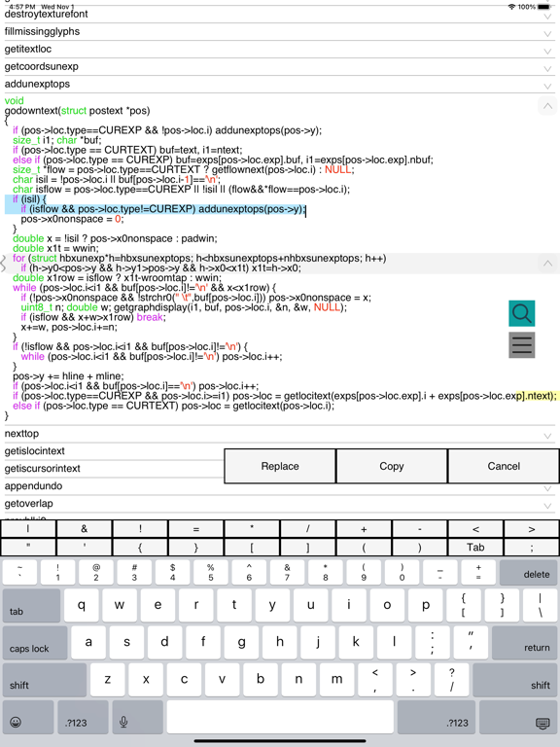This screenshot has height=747, width=560.
Task: Open the search magnifier icon
Action: [x=521, y=313]
